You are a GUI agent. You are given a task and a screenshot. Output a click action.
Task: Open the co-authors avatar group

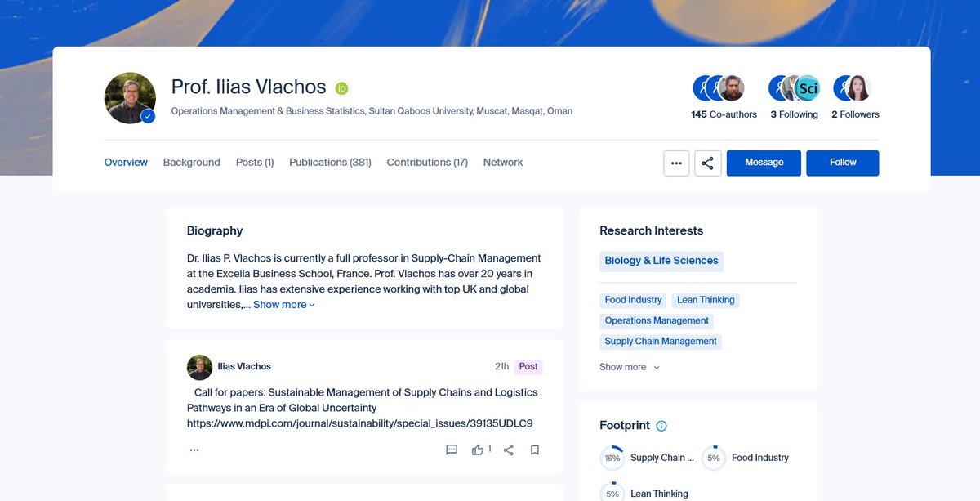(719, 88)
